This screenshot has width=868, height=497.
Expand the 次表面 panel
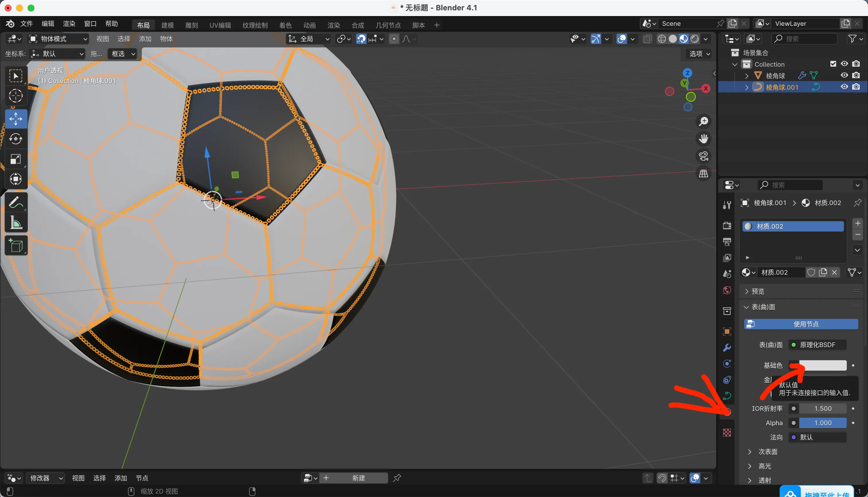pos(767,452)
